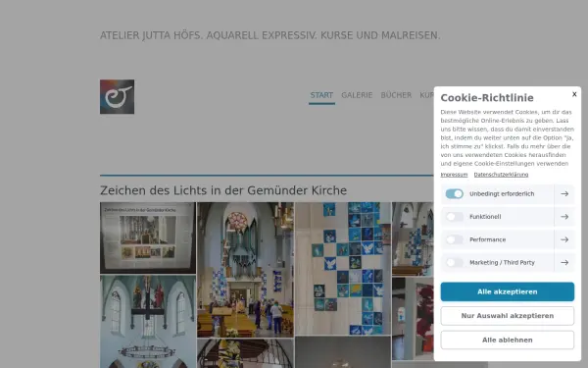This screenshot has height=368, width=588.
Task: Click the site title Atelier Jutta Höfs
Action: point(270,35)
